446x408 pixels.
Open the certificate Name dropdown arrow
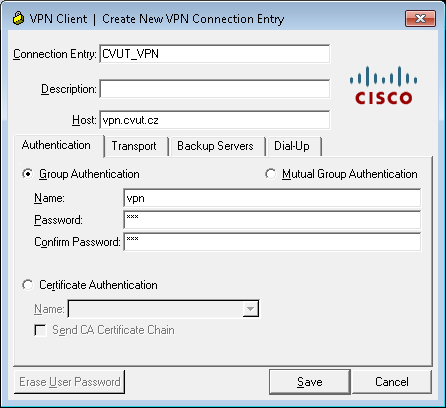click(x=250, y=309)
